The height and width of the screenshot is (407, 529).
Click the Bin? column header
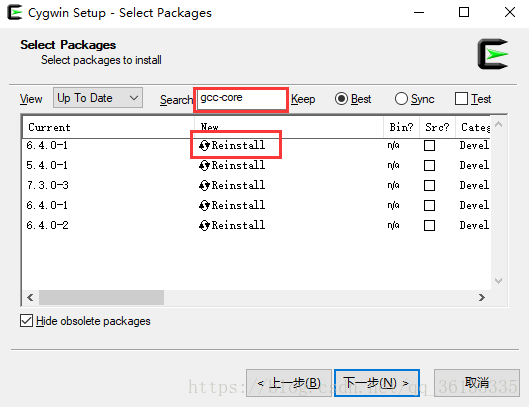point(401,127)
